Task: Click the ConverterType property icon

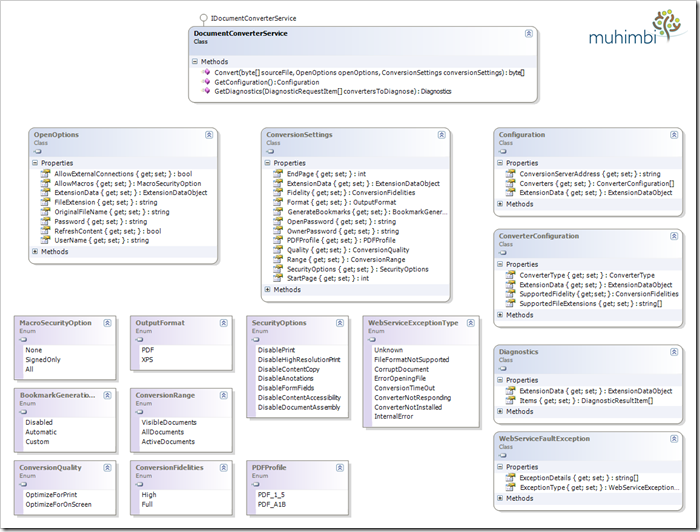Action: click(x=512, y=275)
